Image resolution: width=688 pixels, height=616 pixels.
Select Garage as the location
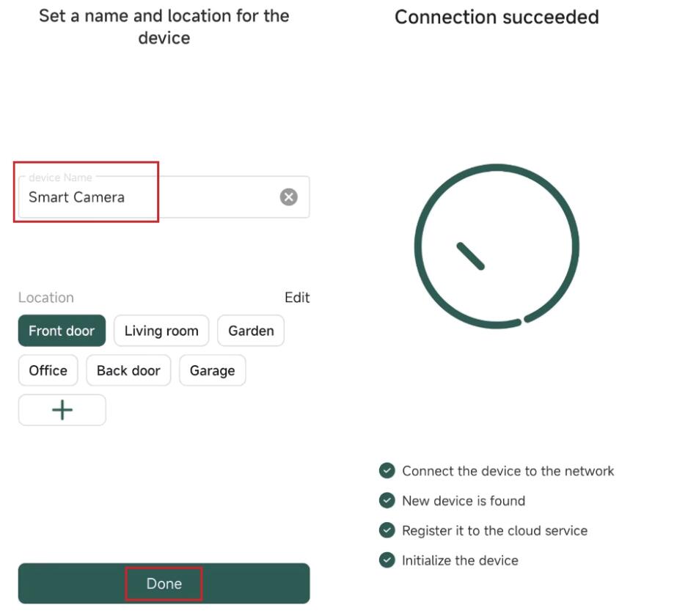(212, 370)
